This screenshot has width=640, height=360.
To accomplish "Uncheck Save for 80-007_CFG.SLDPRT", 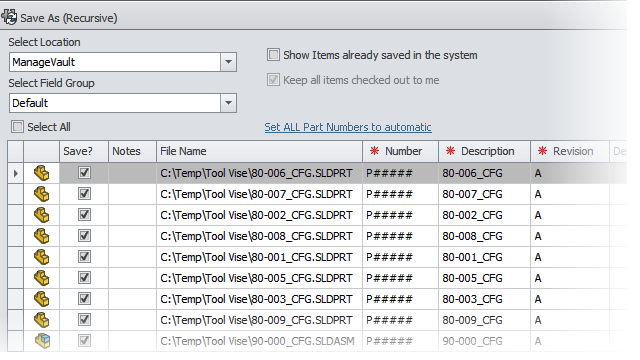I will (x=84, y=193).
